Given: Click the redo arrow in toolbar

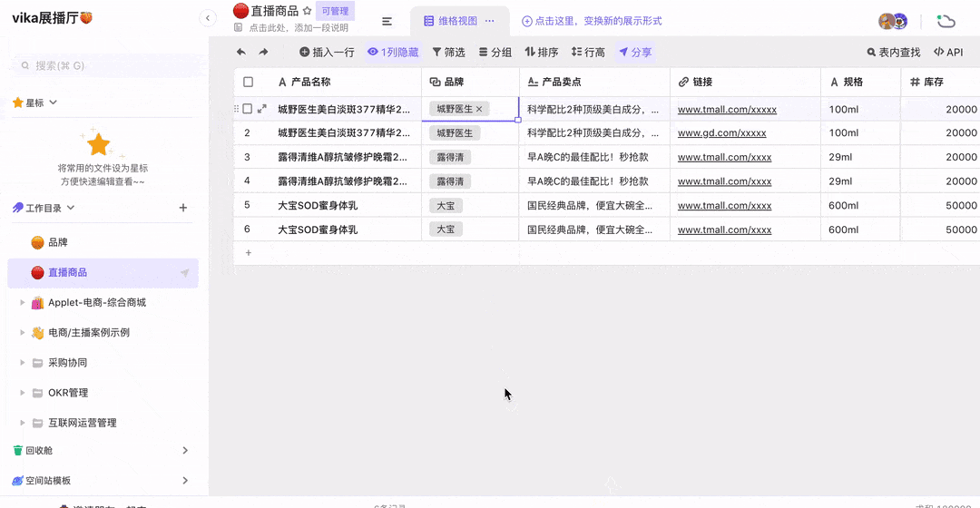Looking at the screenshot, I should point(263,53).
